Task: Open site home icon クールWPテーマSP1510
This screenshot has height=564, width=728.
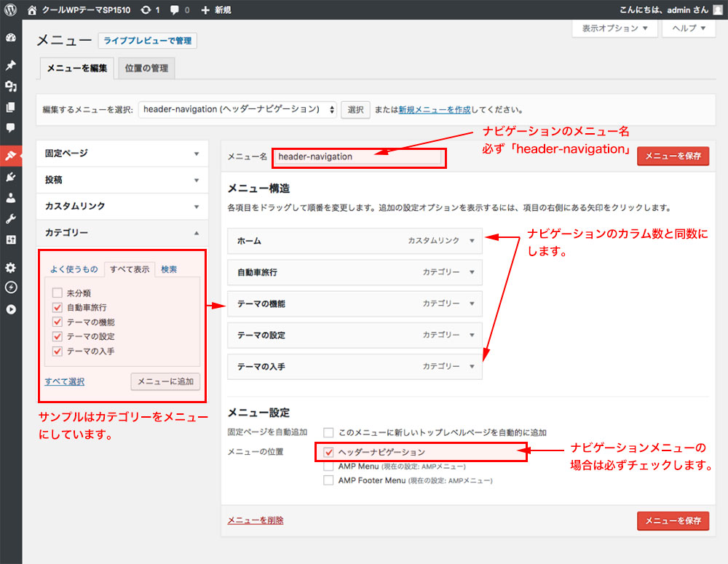Action: pyautogui.click(x=32, y=9)
